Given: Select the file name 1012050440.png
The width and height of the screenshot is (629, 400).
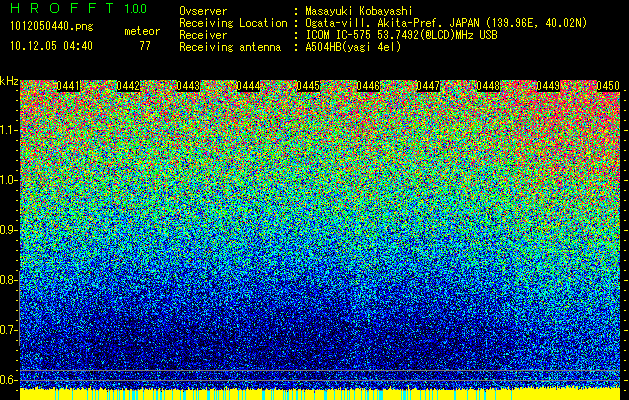Looking at the screenshot, I should [x=52, y=27].
